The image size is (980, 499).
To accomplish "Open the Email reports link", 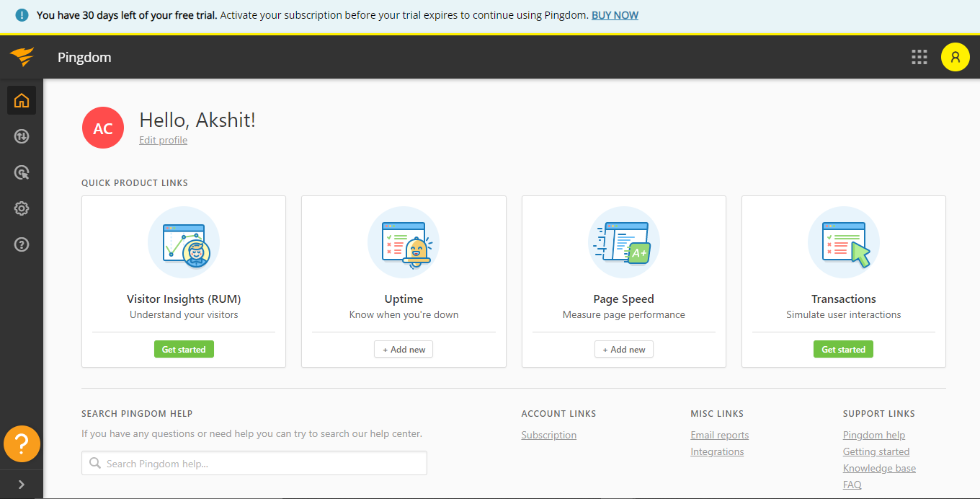I will 719,436.
